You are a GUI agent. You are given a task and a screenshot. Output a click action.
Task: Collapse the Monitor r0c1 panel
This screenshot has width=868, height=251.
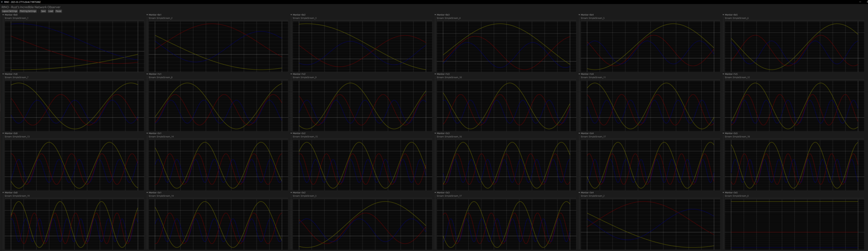(x=147, y=15)
